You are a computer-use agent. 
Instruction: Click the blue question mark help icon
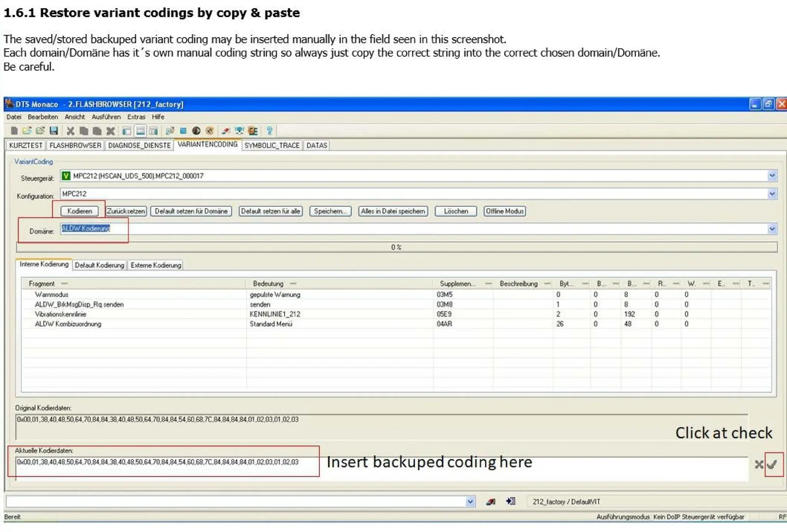269,131
